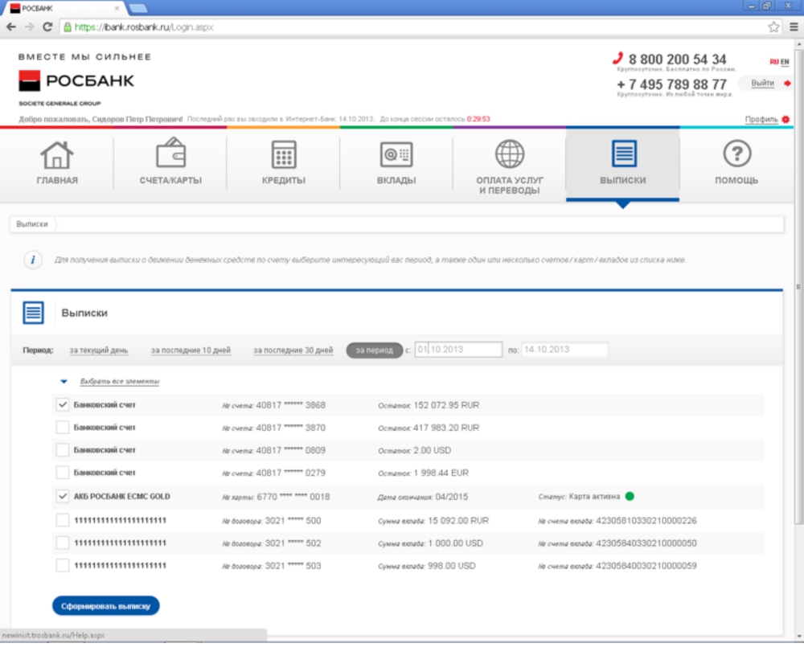This screenshot has width=804, height=672.
Task: Click deposit amount 998.00 USD
Action: point(452,566)
